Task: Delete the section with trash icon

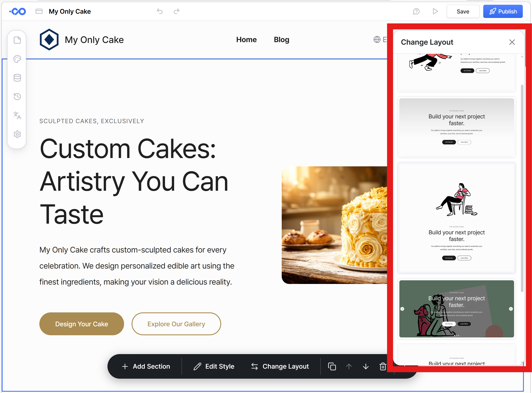Action: 382,366
